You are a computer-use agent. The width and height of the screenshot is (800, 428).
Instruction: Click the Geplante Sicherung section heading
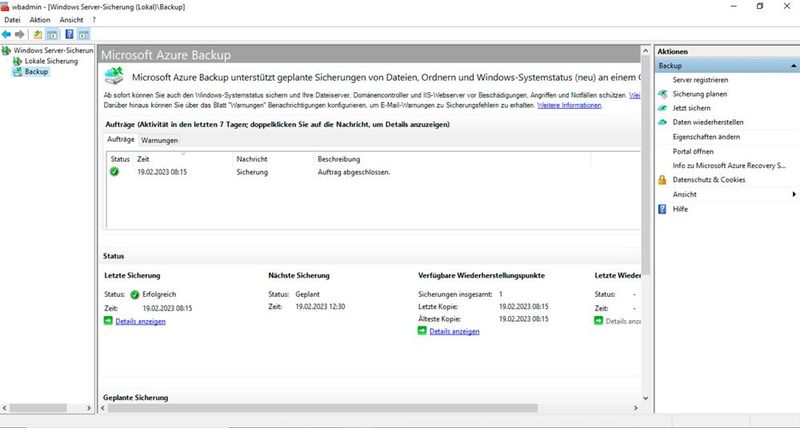(135, 397)
